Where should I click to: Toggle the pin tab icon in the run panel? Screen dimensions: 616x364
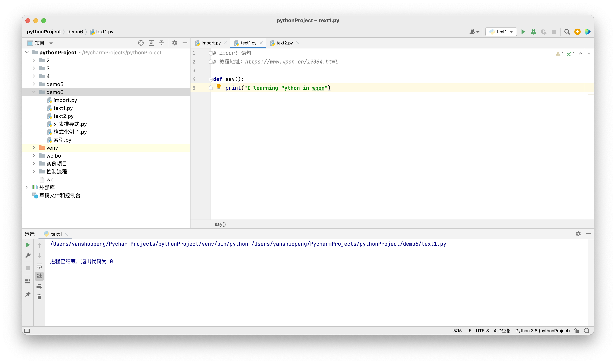(x=28, y=294)
